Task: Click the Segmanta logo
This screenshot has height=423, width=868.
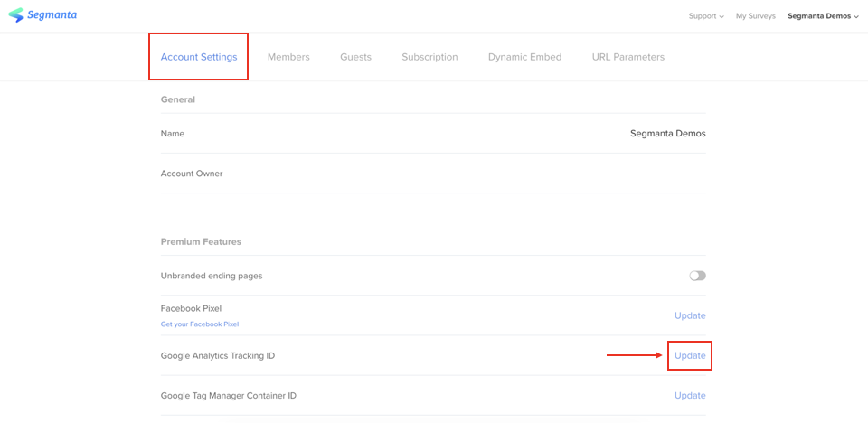Action: click(x=42, y=15)
